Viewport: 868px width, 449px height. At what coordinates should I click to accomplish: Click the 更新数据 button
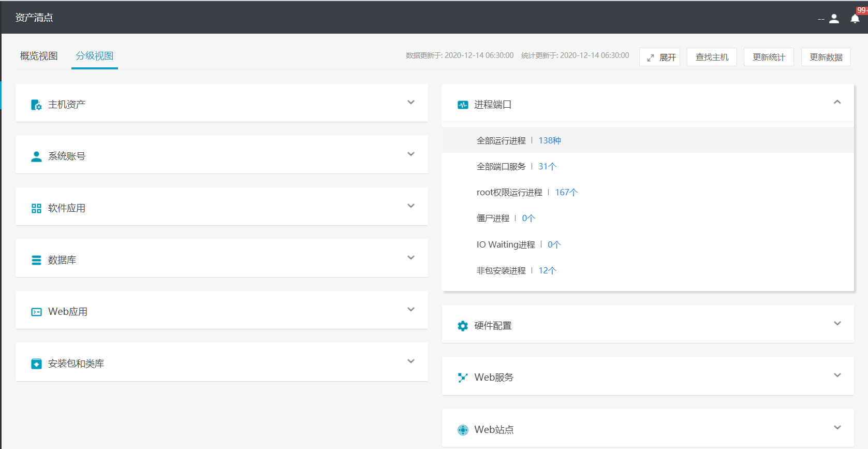point(826,57)
